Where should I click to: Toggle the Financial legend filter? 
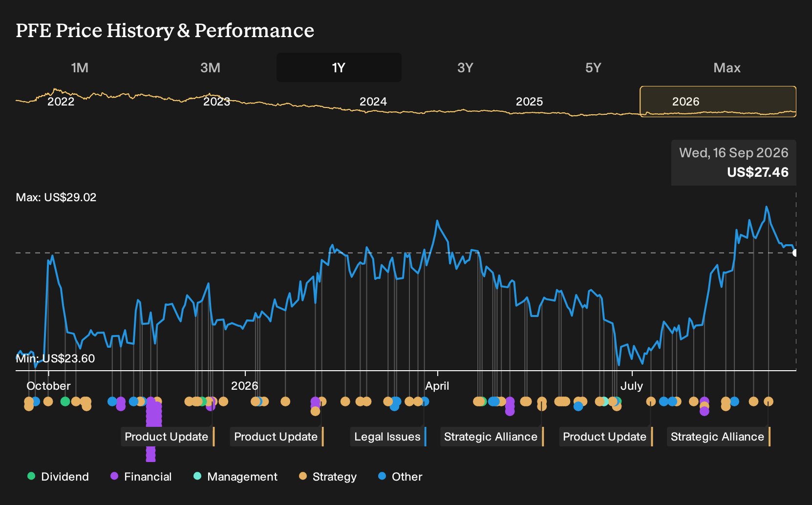(x=141, y=477)
